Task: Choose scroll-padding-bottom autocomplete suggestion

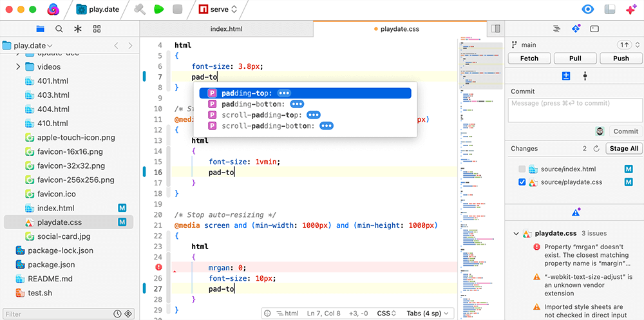Action: coord(305,126)
